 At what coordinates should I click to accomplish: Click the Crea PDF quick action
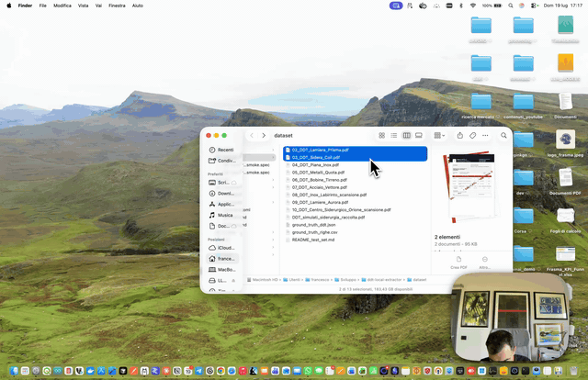[458, 263]
